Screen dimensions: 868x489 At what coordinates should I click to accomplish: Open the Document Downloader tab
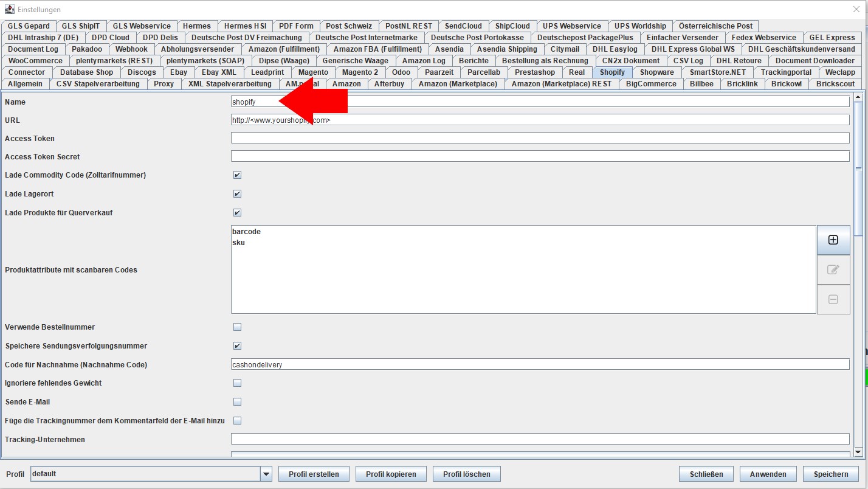815,61
